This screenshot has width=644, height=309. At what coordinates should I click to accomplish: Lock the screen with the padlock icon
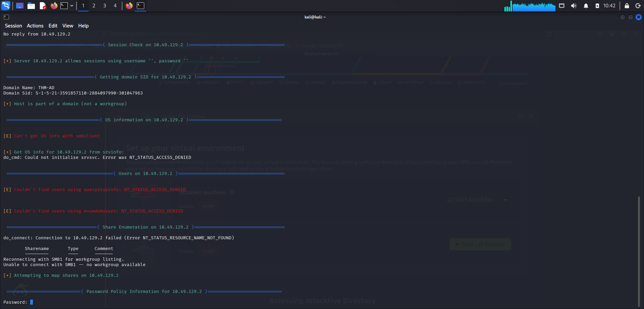pyautogui.click(x=627, y=6)
